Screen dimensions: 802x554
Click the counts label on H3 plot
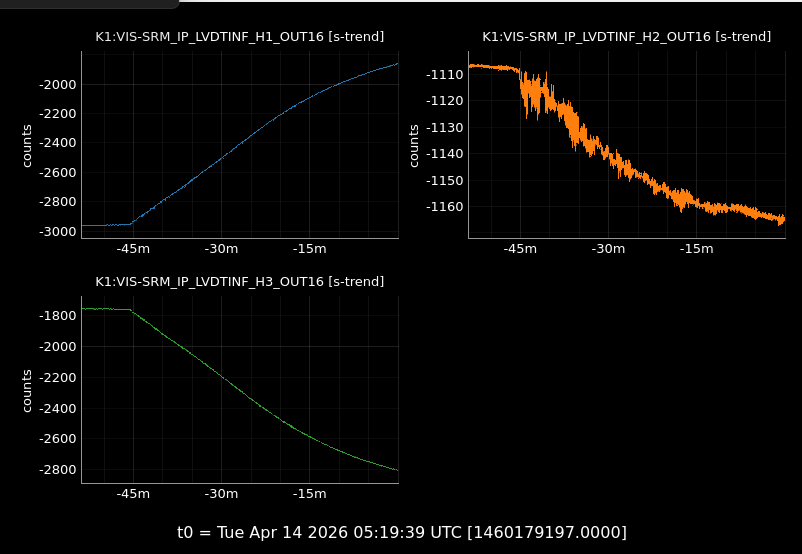point(27,390)
